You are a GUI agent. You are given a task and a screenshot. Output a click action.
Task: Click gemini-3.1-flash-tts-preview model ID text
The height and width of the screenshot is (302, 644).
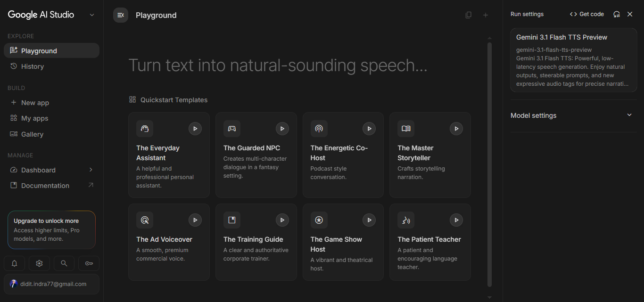(x=554, y=50)
